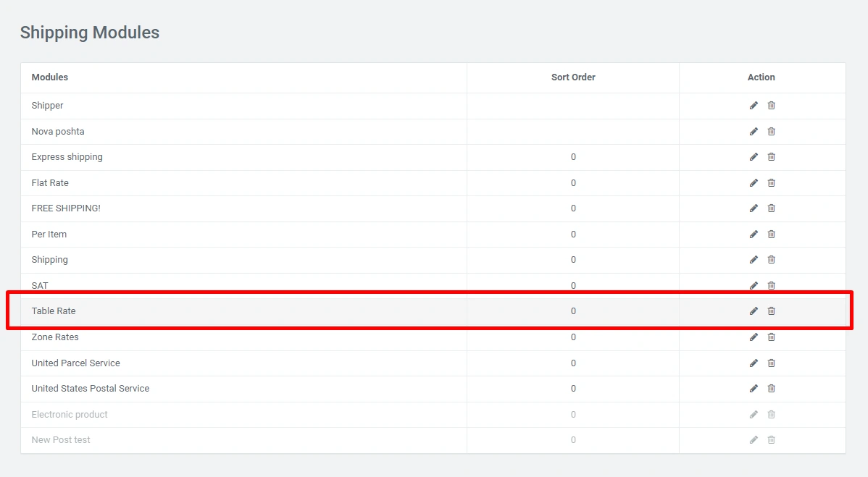
Task: Edit United States Postal Service module
Action: [x=754, y=389]
